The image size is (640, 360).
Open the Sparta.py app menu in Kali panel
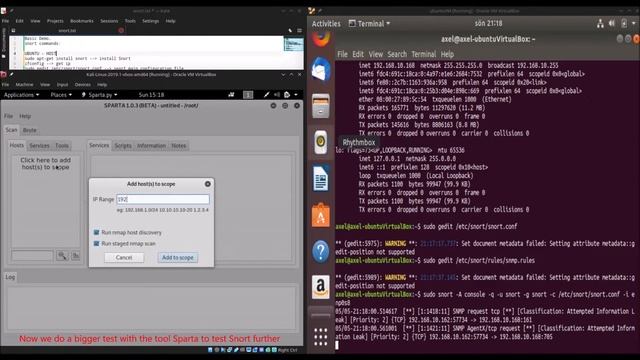point(99,95)
